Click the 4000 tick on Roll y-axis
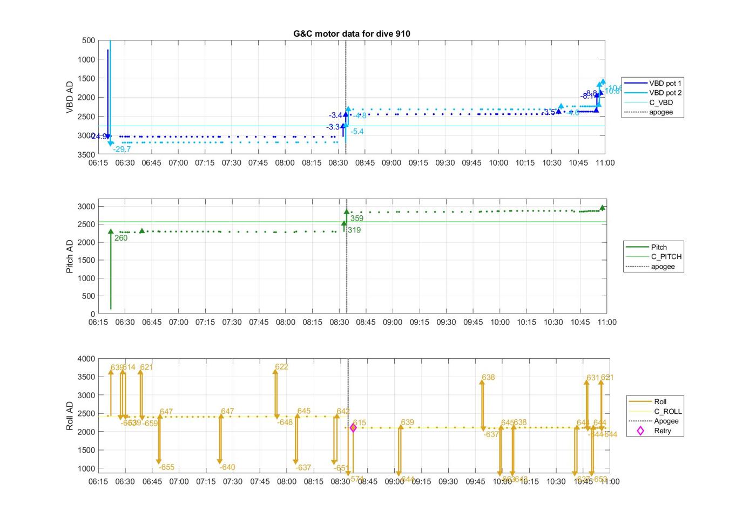Image resolution: width=756 pixels, height=532 pixels. pyautogui.click(x=87, y=359)
